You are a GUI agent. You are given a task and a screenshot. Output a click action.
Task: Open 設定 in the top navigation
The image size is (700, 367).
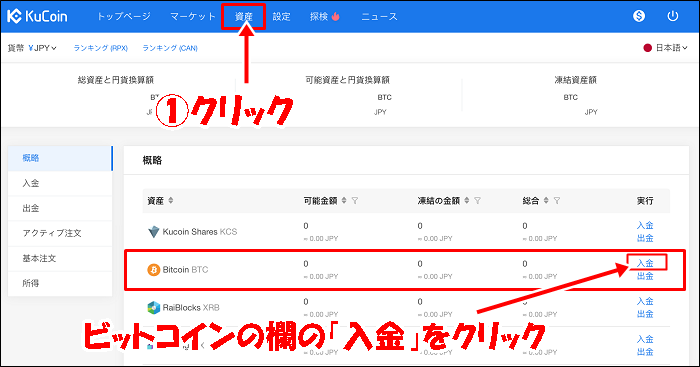[281, 17]
